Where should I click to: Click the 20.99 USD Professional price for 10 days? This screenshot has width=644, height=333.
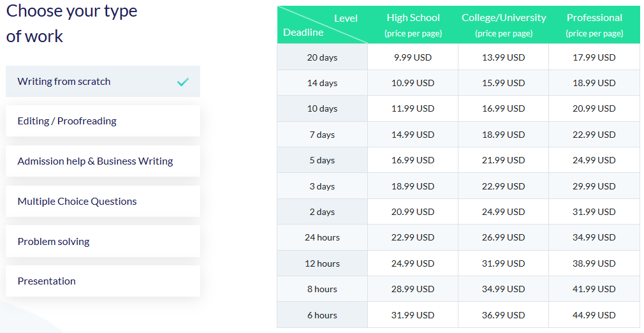click(594, 108)
